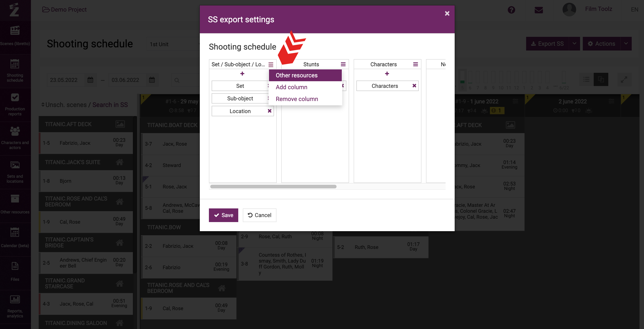Add field with plus in Characters column
This screenshot has width=644, height=329.
coord(387,73)
